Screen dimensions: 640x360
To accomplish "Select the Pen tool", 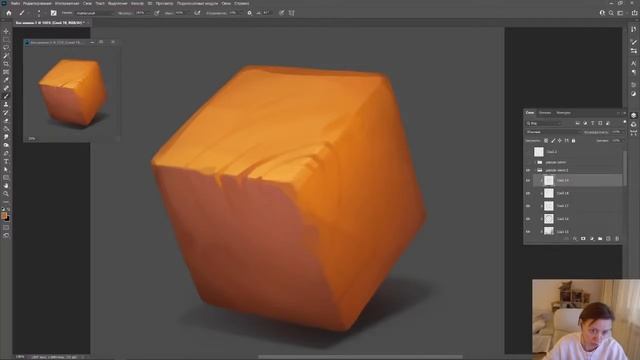I will point(6,153).
